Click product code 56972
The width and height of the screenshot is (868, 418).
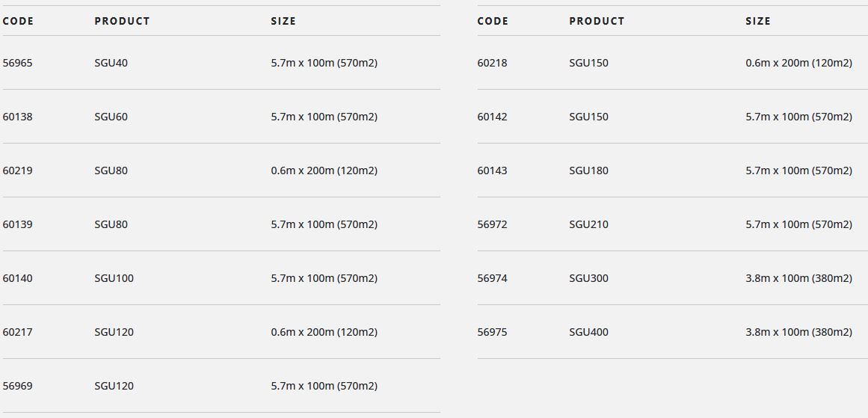(x=492, y=224)
